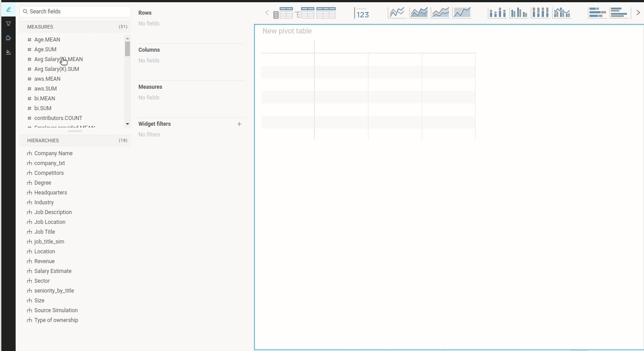Open the puzzle-piece sidebar tab
The image size is (644, 351).
(8, 38)
